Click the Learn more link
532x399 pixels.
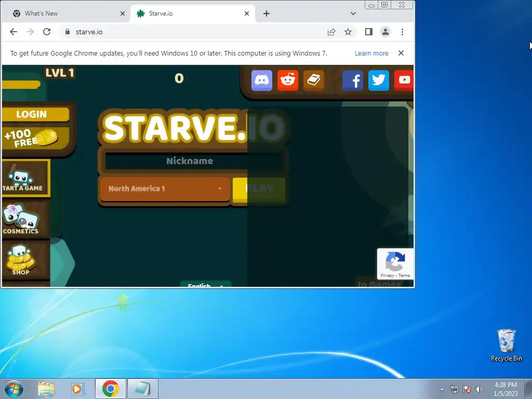coord(371,54)
